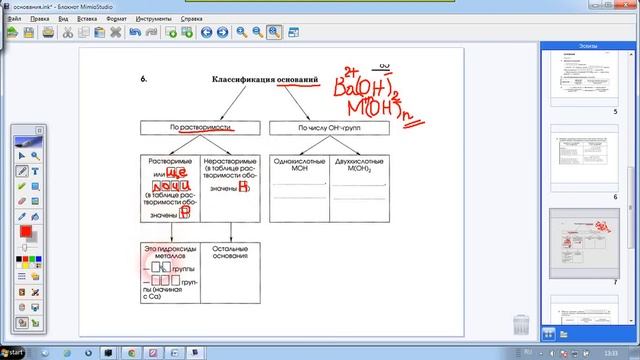Screen dimensions: 640x360
Task: Open the Файл menu
Action: [x=14, y=19]
